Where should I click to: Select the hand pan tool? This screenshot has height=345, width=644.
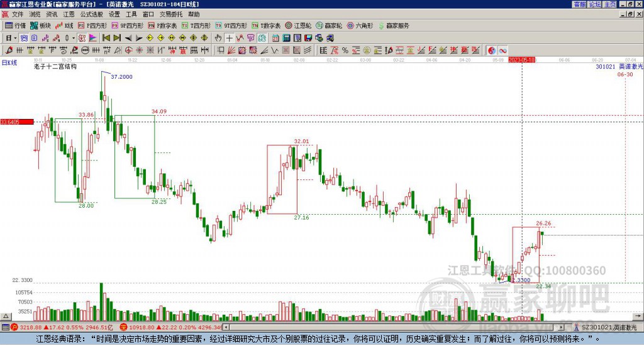tap(218, 38)
